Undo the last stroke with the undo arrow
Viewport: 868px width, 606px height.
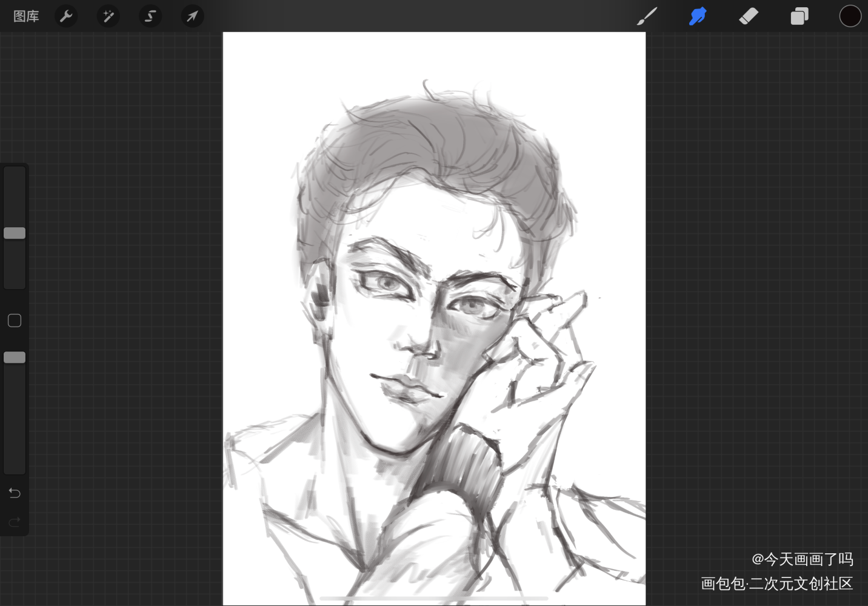(15, 493)
